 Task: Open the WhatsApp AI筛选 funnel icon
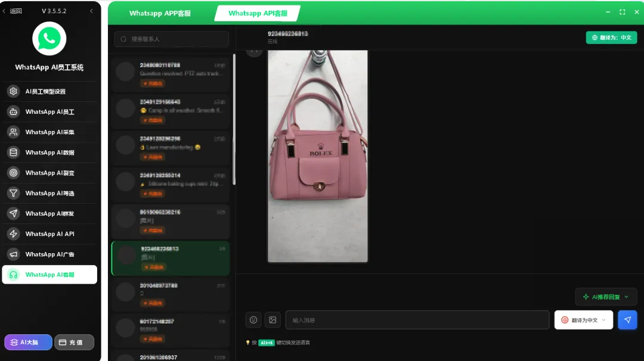(x=14, y=193)
